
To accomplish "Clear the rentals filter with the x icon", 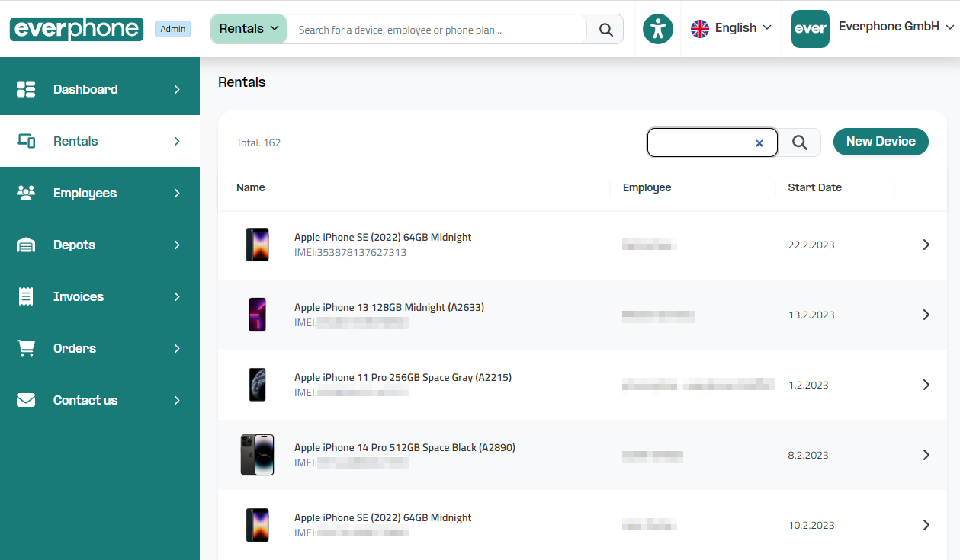I will tap(759, 143).
